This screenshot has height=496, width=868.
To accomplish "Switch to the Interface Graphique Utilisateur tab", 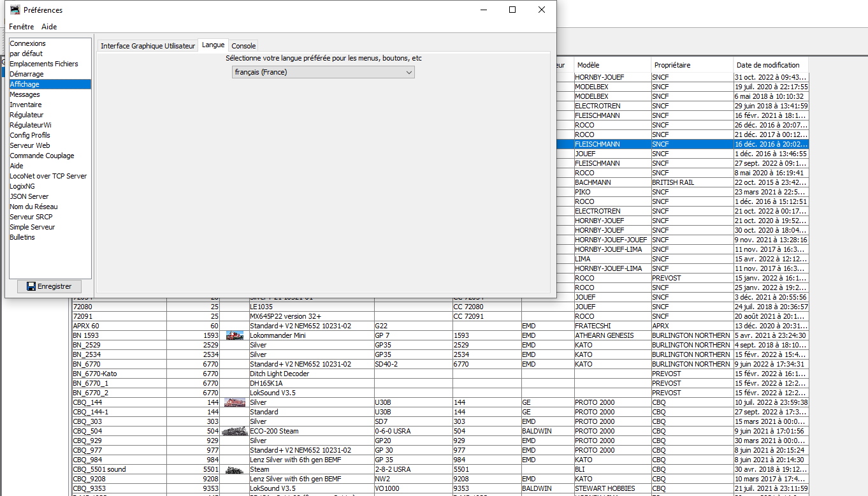I will 148,46.
